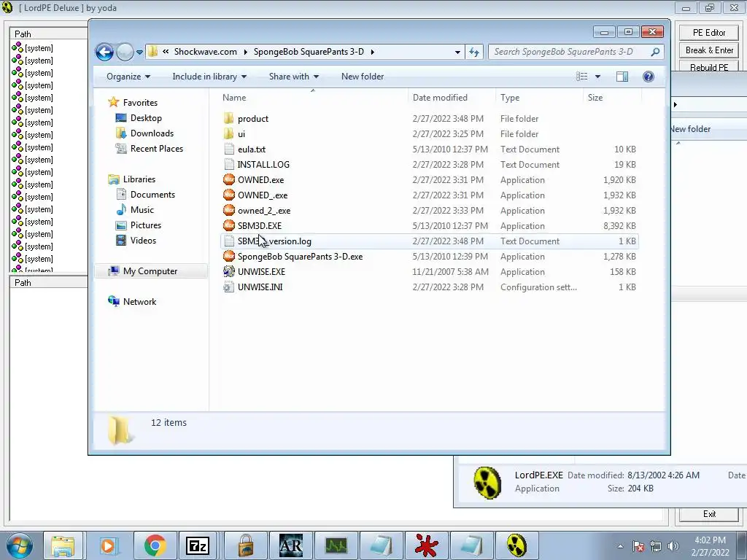Image resolution: width=747 pixels, height=560 pixels.
Task: Expand the Shockwave.com breadcrumb arrow
Action: pos(245,52)
